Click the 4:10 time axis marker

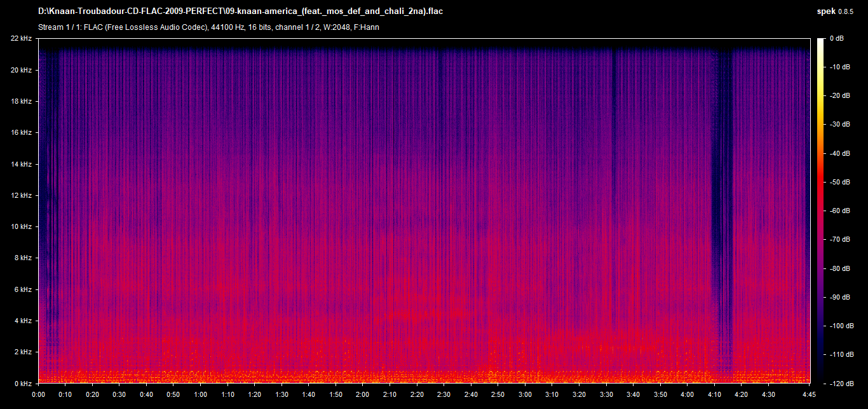(x=715, y=394)
